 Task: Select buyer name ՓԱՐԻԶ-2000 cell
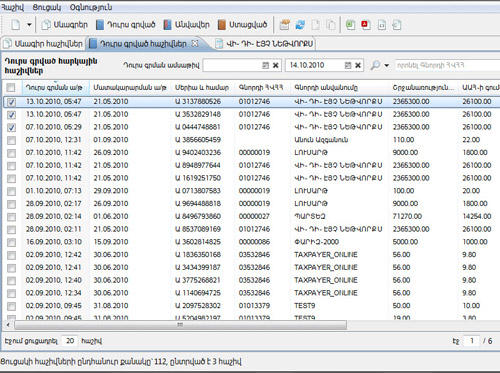coord(316,242)
